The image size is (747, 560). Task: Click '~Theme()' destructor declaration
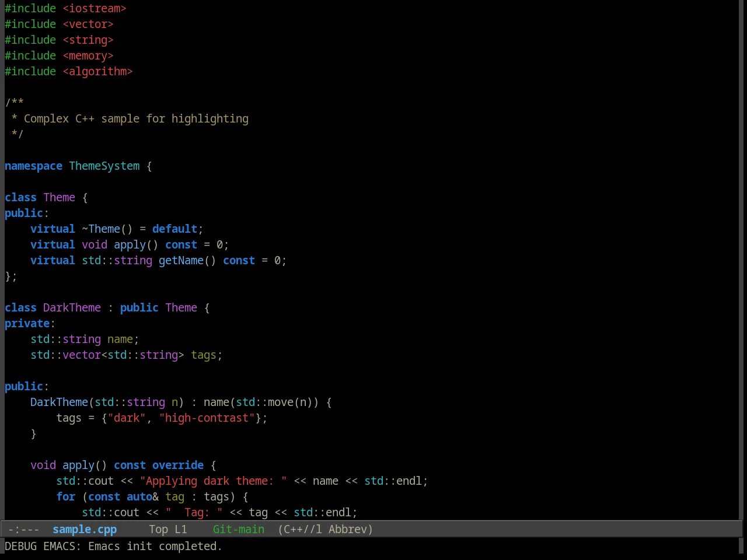coord(107,229)
